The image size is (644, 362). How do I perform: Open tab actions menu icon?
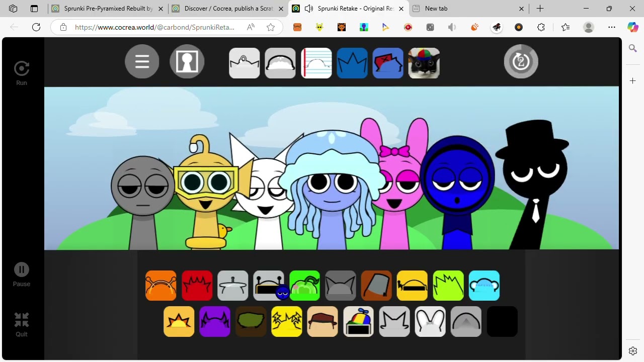tap(34, 9)
